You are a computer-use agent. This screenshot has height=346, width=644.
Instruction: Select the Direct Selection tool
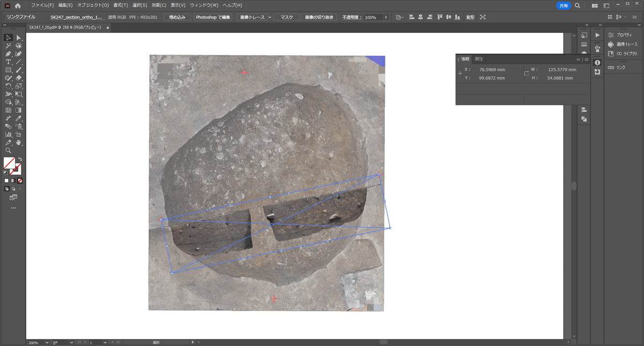point(19,38)
